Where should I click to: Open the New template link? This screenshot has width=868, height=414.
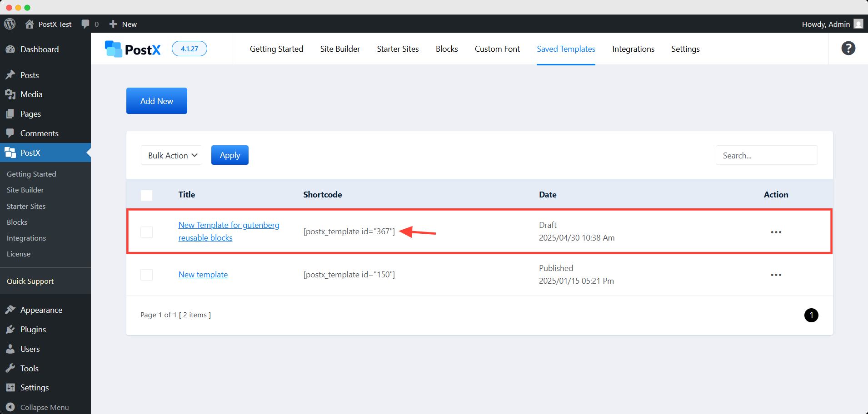(203, 275)
